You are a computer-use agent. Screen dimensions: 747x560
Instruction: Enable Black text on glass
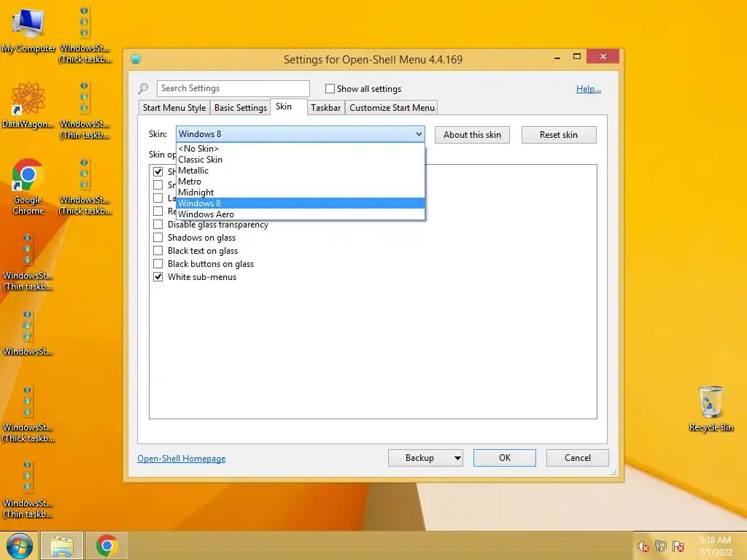[158, 251]
